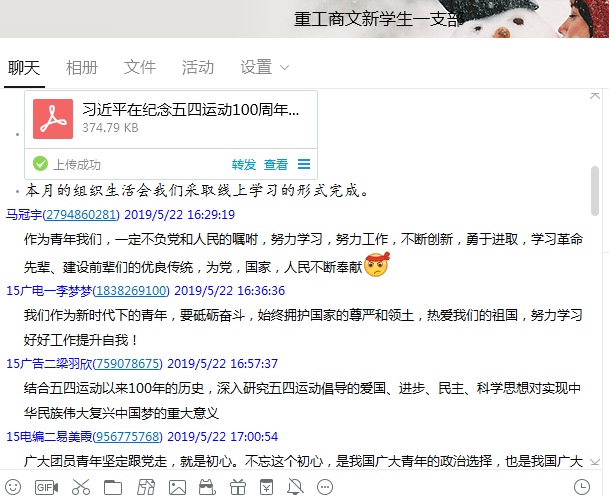Open the send file folder icon

tap(113, 487)
